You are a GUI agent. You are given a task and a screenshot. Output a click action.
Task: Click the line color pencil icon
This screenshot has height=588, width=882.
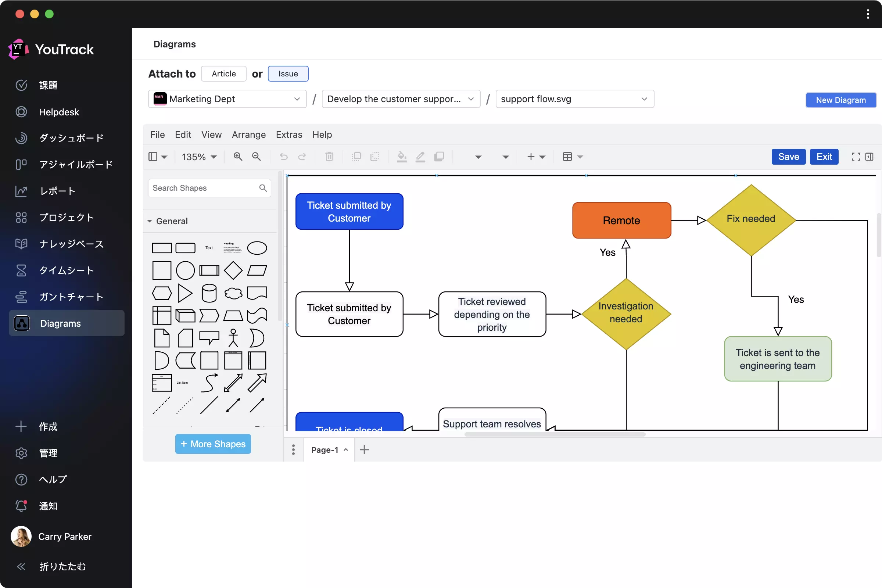420,157
